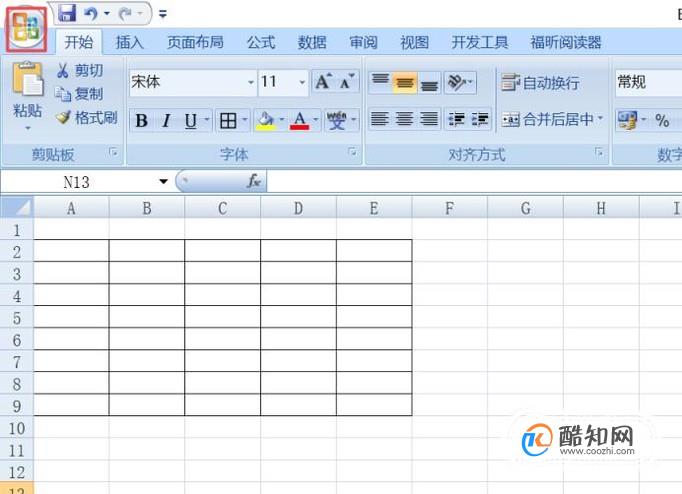The width and height of the screenshot is (682, 494).
Task: Go to the 视图 tab
Action: [x=415, y=42]
